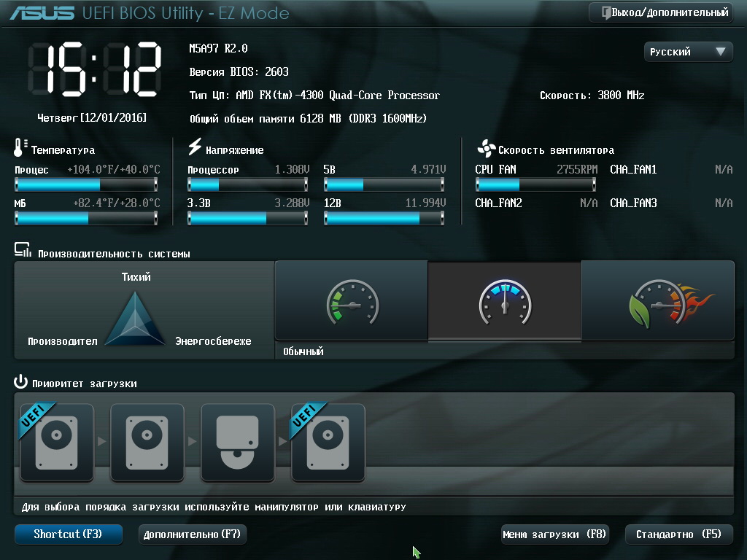The height and width of the screenshot is (560, 747).
Task: Click the fan speed icon
Action: (486, 149)
